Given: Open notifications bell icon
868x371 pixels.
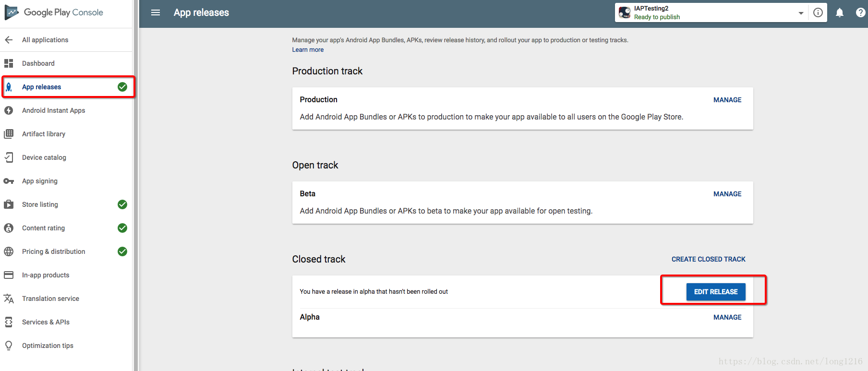Looking at the screenshot, I should click(x=840, y=12).
